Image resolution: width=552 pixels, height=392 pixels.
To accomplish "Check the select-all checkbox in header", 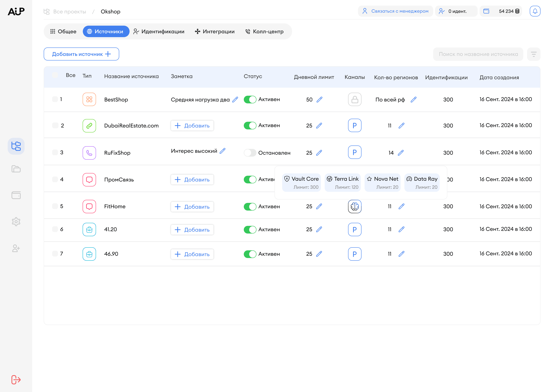I will tap(55, 75).
